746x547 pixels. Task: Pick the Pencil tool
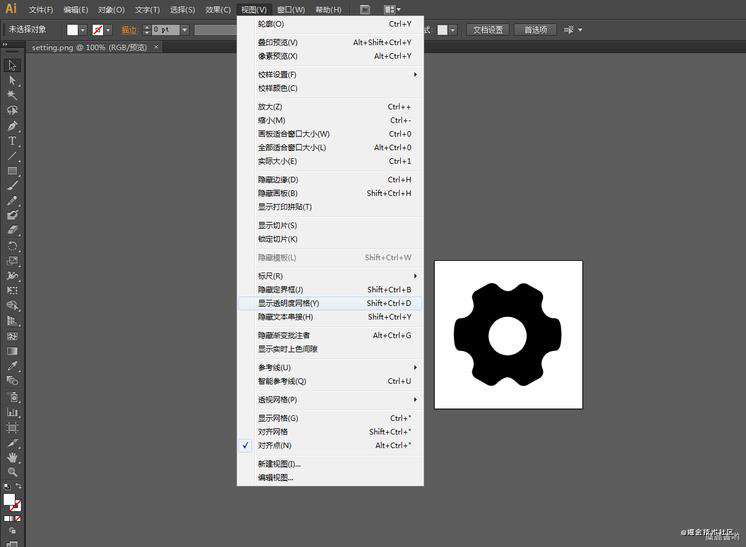(12, 200)
